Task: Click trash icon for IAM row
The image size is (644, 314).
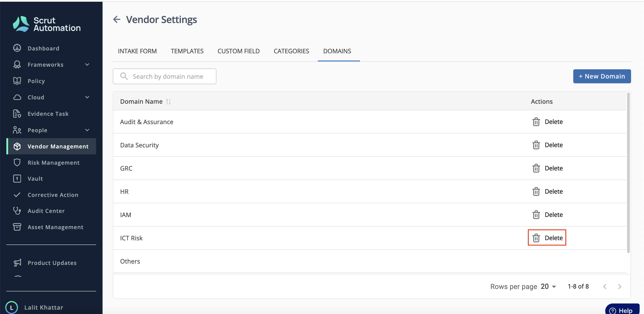Action: (536, 215)
